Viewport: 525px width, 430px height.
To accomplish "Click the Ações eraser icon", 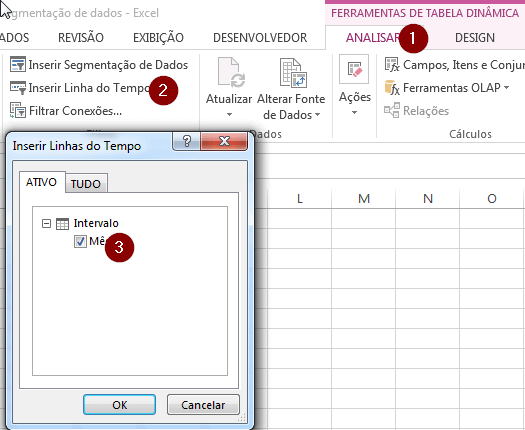I will click(x=354, y=69).
